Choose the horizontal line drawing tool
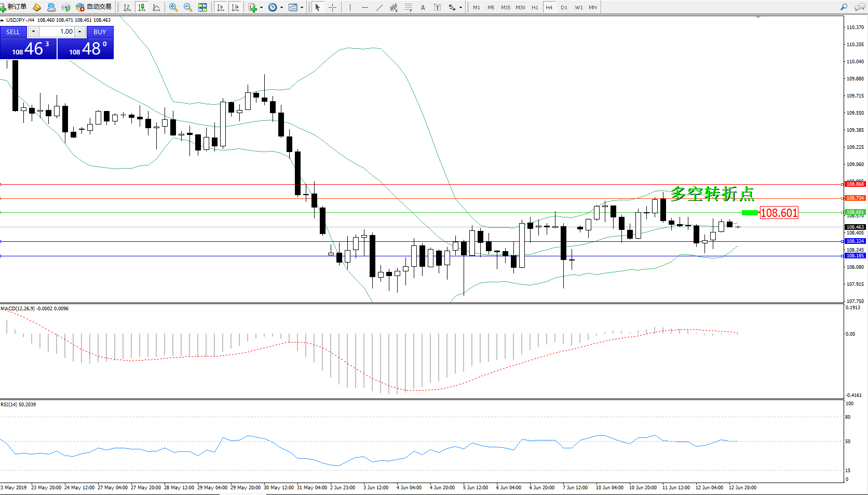This screenshot has height=495, width=868. coord(365,7)
